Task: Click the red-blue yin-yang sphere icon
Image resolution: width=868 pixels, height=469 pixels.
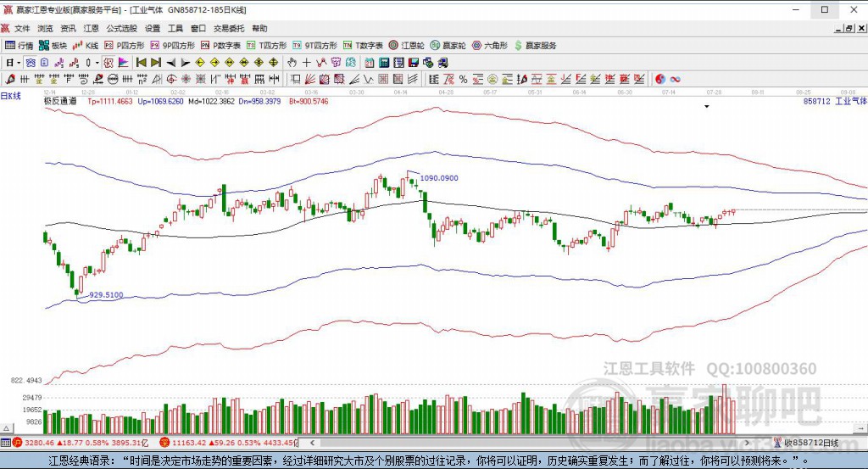Action: 659,79
